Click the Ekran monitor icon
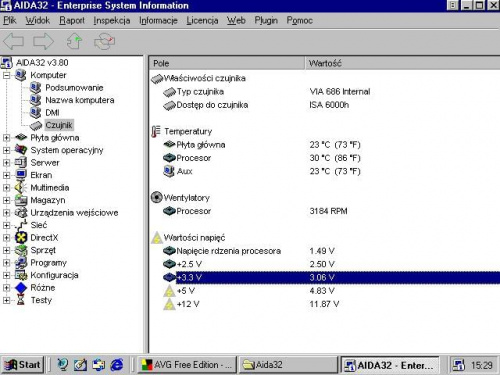Screen dimensions: 500x375 pos(21,175)
